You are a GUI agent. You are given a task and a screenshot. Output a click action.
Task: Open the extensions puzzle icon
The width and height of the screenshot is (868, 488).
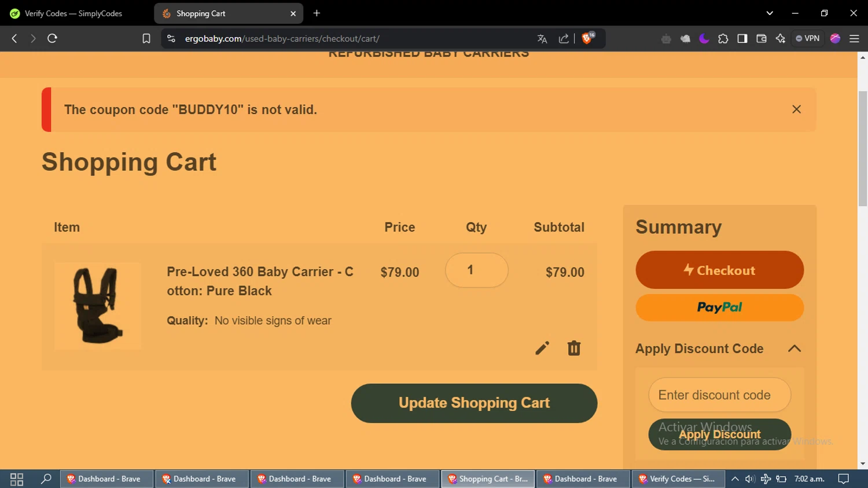pyautogui.click(x=723, y=39)
